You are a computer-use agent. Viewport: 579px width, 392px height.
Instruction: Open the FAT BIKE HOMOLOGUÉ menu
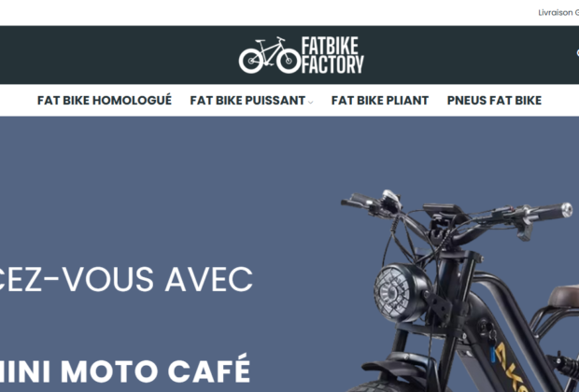pos(105,101)
